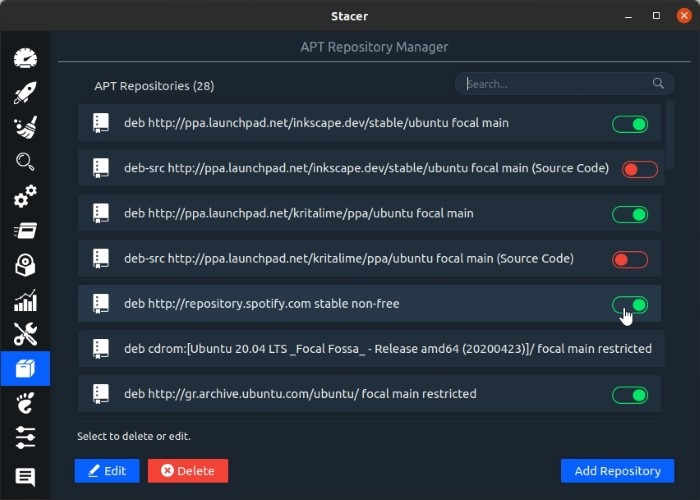Open Startup Apps rocket icon

point(25,93)
